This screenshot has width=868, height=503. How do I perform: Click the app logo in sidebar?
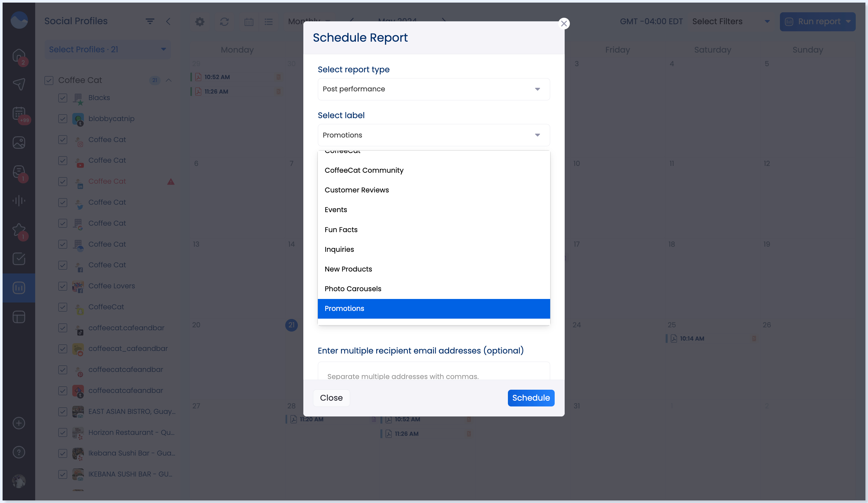pyautogui.click(x=19, y=20)
